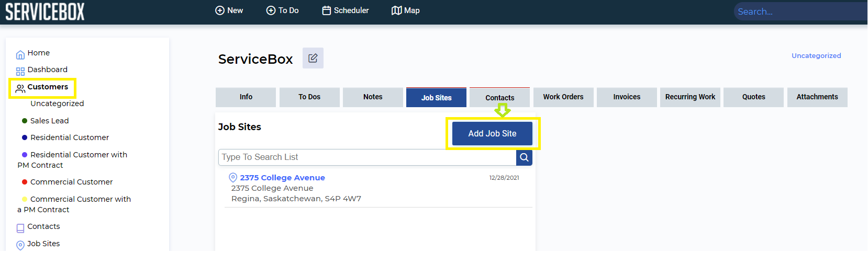Open the Attachments tab
Screen dimensions: 868x253
817,97
